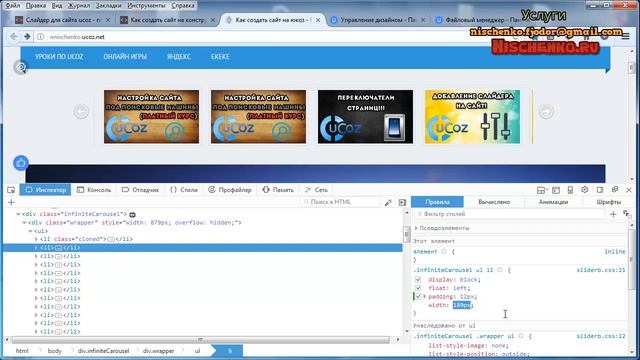
Task: Expand the padding shorthand property arrow
Action: (x=424, y=296)
